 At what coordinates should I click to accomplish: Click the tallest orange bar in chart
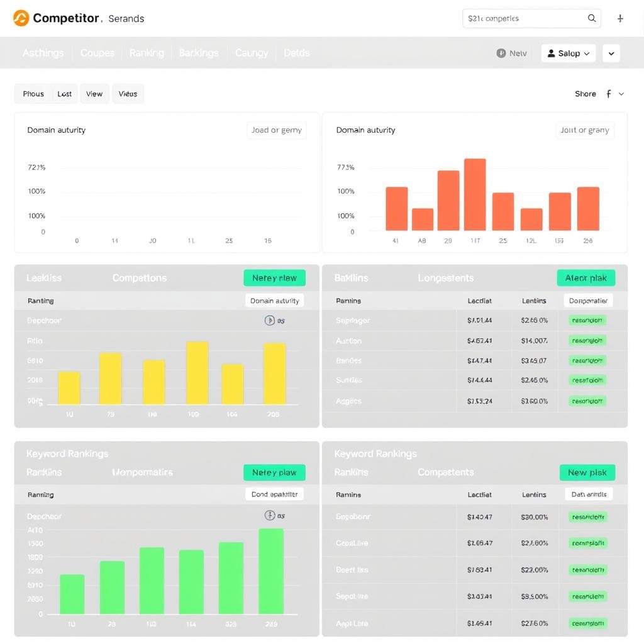pyautogui.click(x=475, y=194)
